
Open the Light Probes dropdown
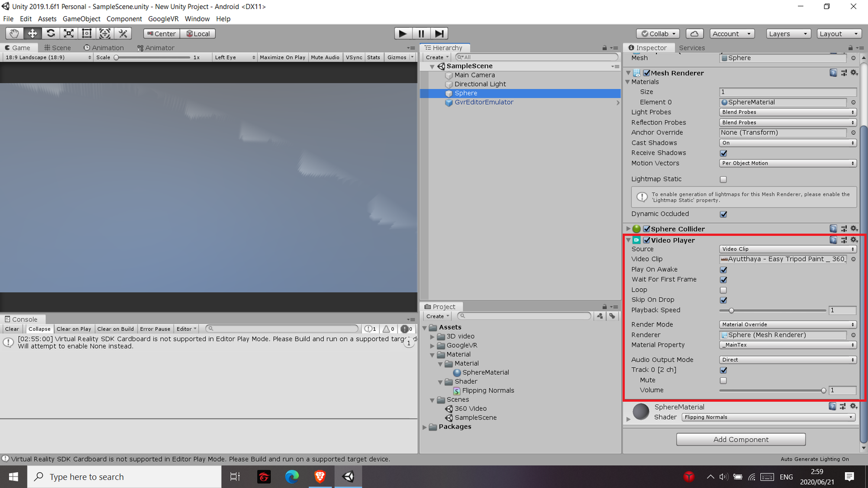788,113
